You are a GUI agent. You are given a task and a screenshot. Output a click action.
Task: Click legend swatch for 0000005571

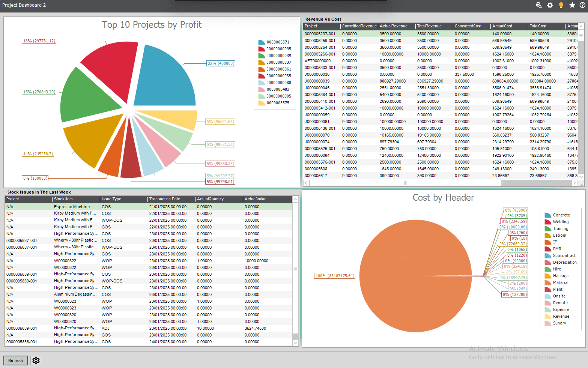click(262, 42)
